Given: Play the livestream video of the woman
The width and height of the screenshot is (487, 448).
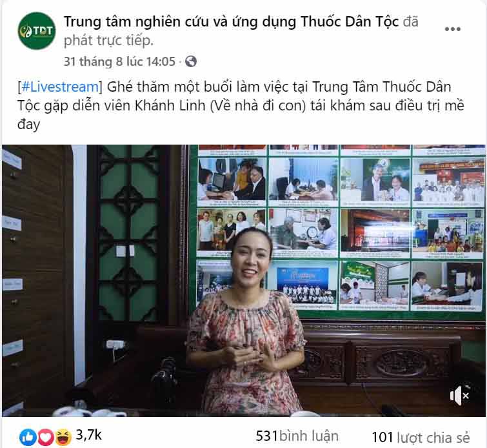Looking at the screenshot, I should [244, 280].
